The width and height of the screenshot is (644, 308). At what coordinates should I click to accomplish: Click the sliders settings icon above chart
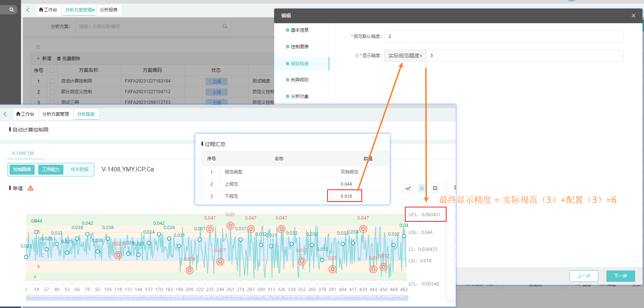pyautogui.click(x=422, y=188)
